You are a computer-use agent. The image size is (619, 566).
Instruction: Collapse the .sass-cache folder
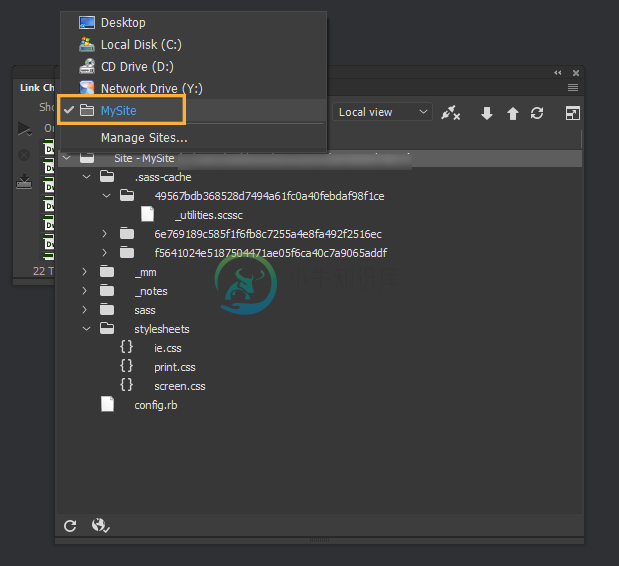click(86, 177)
